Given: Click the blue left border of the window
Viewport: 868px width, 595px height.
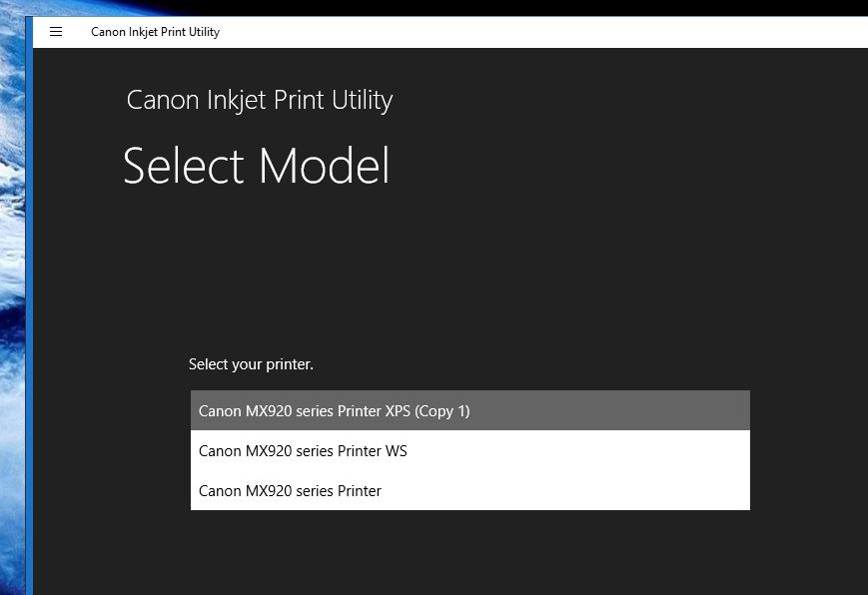Looking at the screenshot, I should pyautogui.click(x=29, y=304).
